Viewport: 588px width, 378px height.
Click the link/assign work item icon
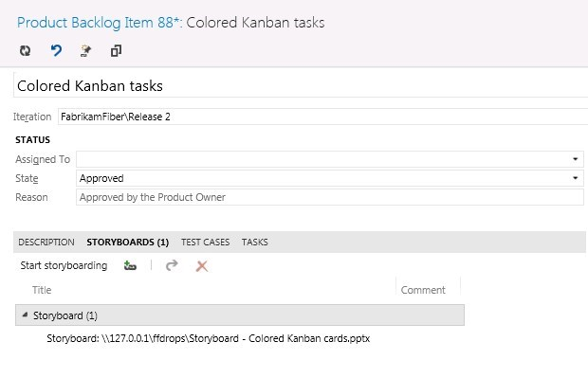click(86, 51)
